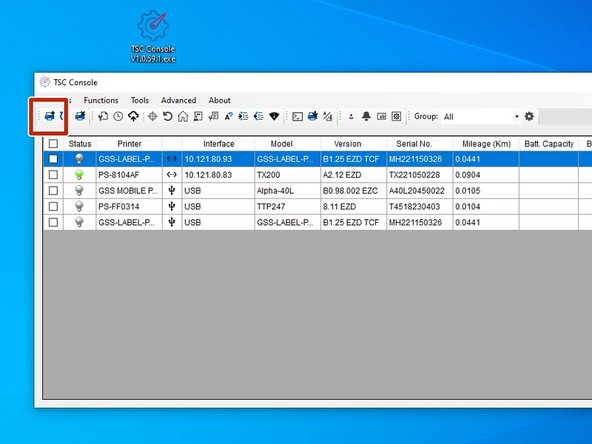Click the gear icon beside Group dropdown
This screenshot has height=444, width=592.
tap(529, 116)
